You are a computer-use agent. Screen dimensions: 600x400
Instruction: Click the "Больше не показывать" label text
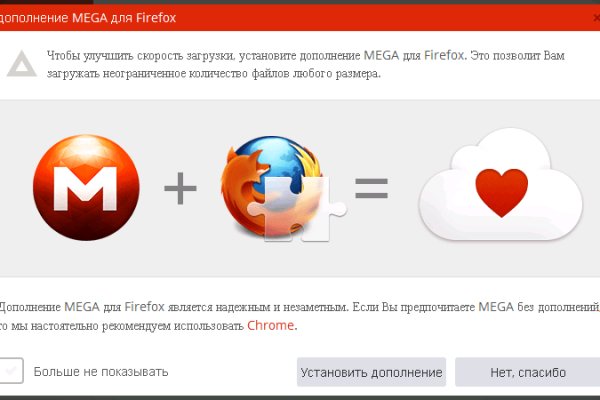101,372
